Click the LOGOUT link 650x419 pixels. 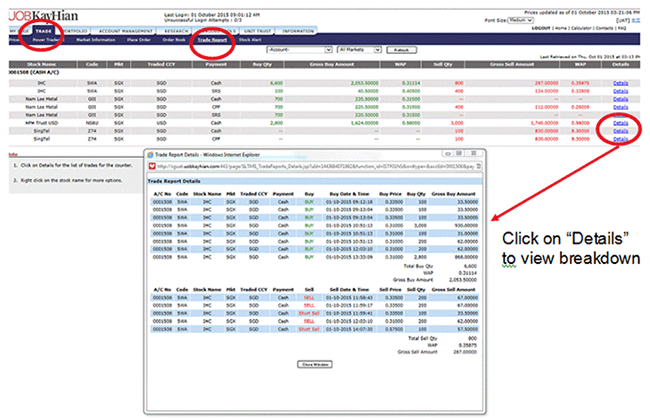click(541, 28)
